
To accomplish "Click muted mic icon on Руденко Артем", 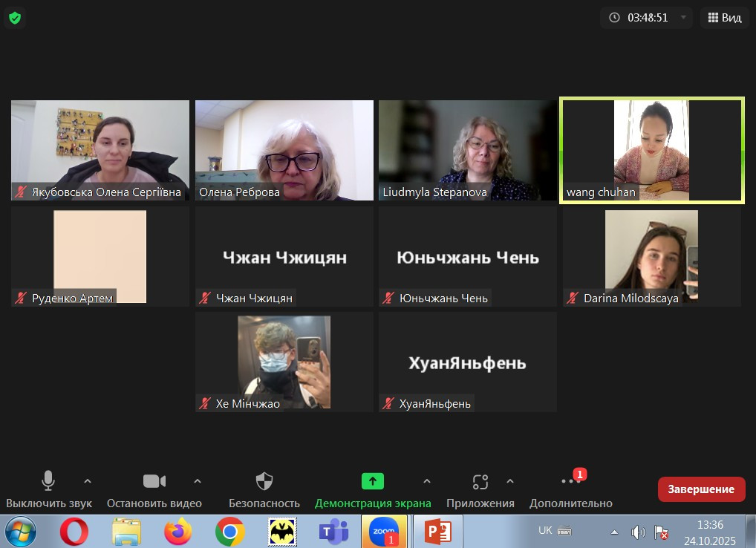I will (x=20, y=298).
